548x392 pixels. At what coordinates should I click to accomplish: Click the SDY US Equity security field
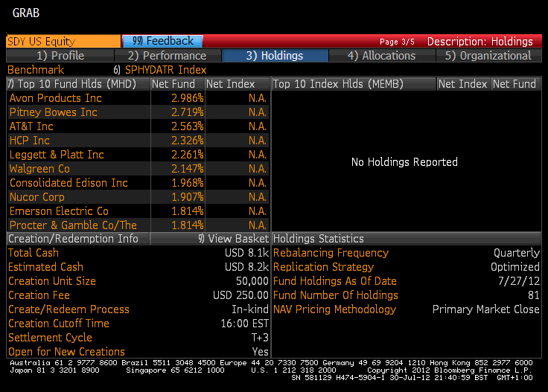(x=63, y=41)
